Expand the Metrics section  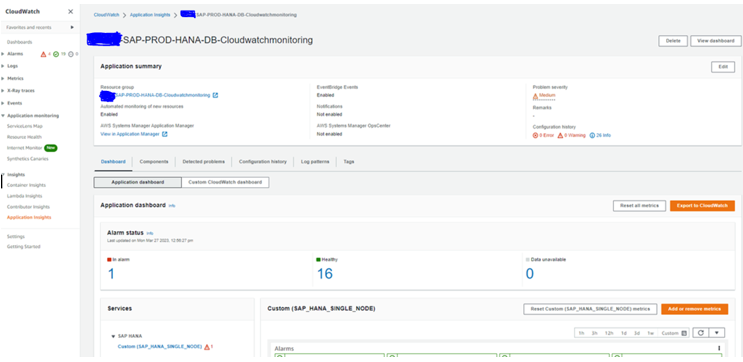pos(3,79)
